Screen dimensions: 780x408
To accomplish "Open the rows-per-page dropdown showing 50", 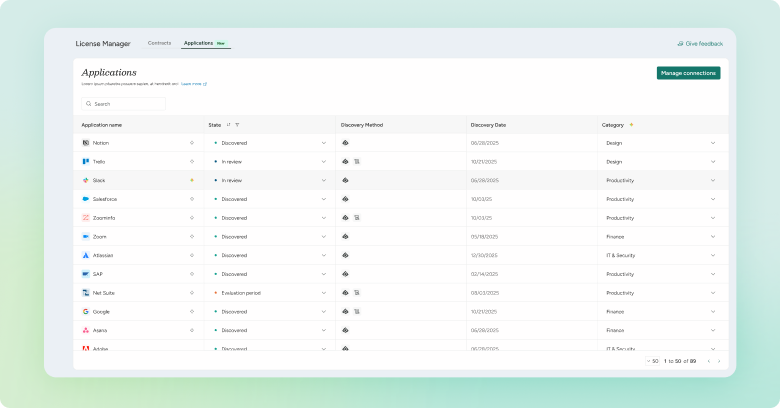I will pyautogui.click(x=652, y=361).
